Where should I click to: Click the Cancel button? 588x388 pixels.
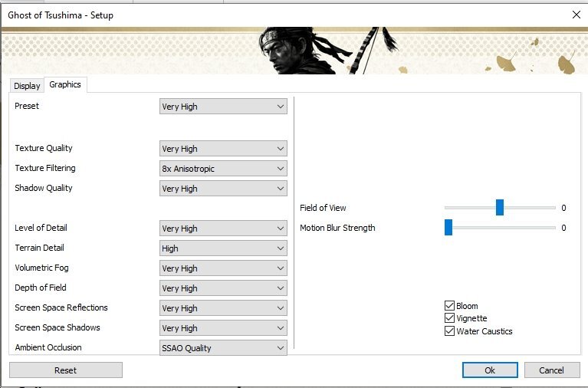pos(552,370)
